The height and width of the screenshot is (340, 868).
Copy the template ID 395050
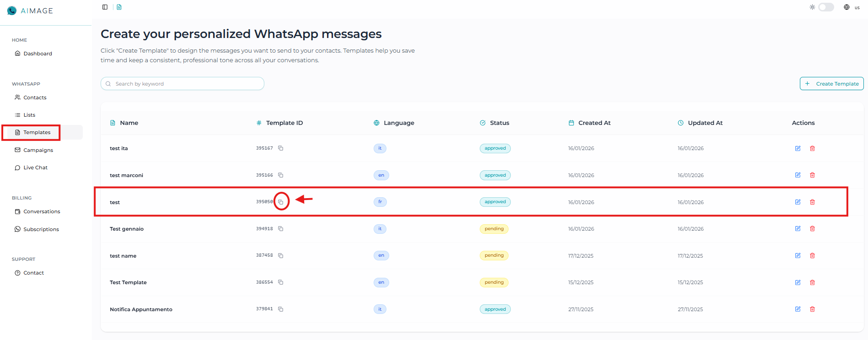pyautogui.click(x=281, y=202)
